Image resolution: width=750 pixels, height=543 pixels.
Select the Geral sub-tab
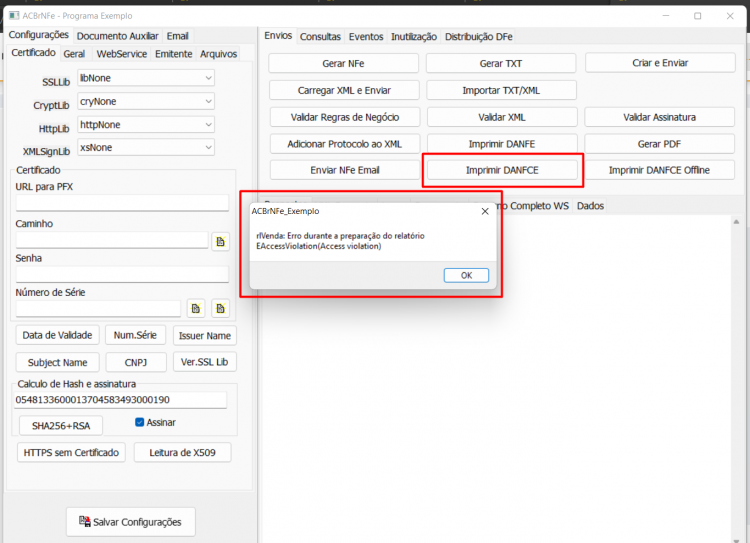pyautogui.click(x=74, y=54)
